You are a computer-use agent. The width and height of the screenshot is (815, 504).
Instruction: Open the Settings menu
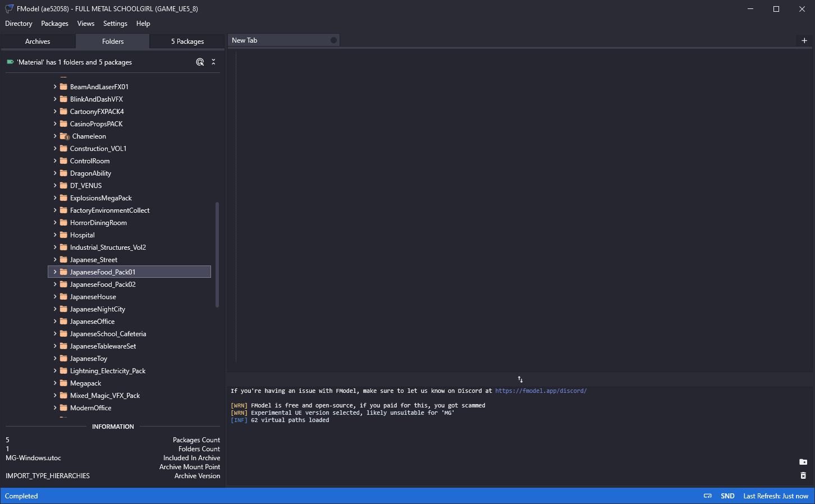115,24
